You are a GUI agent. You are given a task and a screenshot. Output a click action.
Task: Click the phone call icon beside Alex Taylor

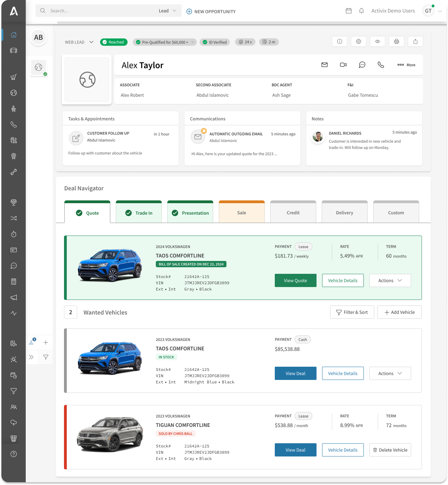tap(381, 65)
